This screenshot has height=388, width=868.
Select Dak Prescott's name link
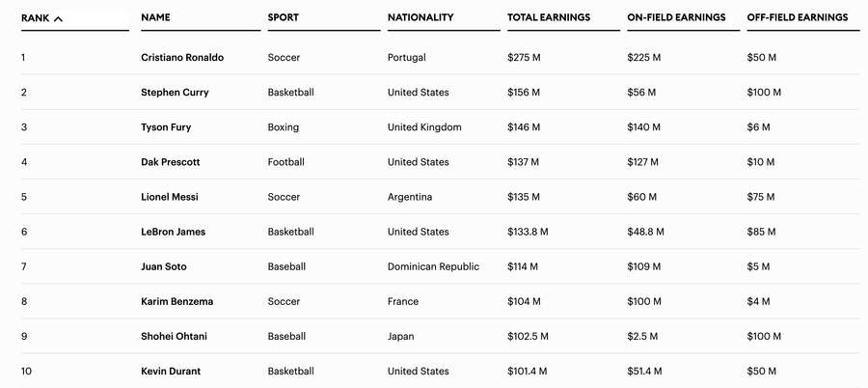tap(170, 162)
